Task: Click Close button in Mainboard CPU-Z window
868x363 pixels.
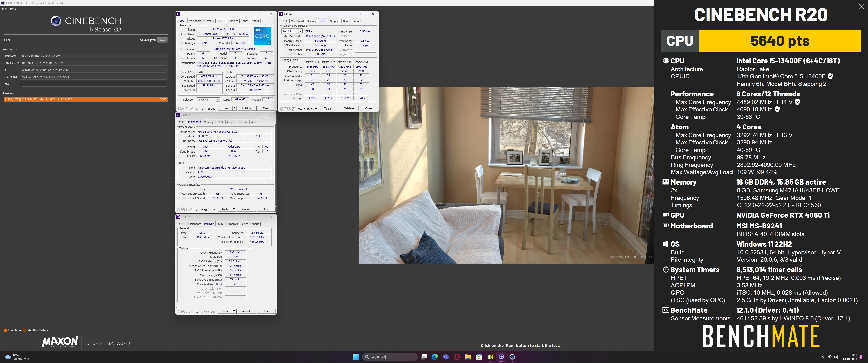Action: (266, 209)
